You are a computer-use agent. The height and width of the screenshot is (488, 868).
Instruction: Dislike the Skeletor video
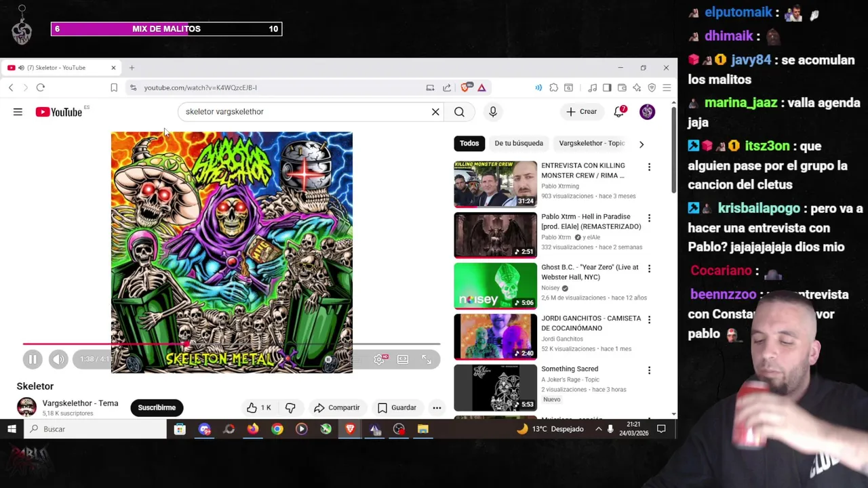[x=290, y=407]
